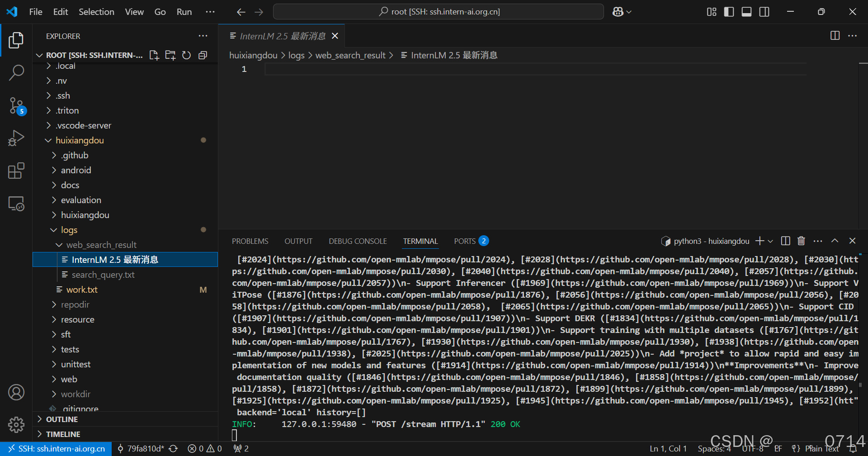Expand the OUTLINE section
This screenshot has height=456, width=868.
125,419
